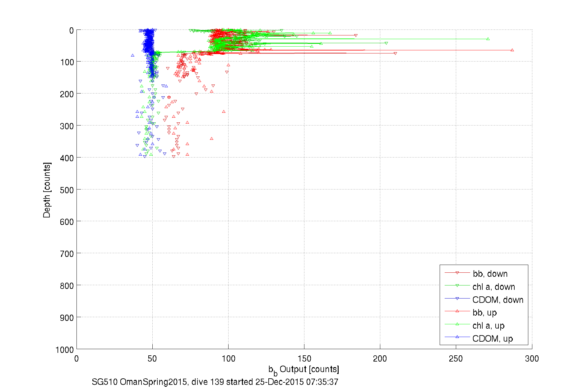Screen dimensions: 588x392
Task: Click the y-axis tick label 1000
Action: tap(65, 350)
